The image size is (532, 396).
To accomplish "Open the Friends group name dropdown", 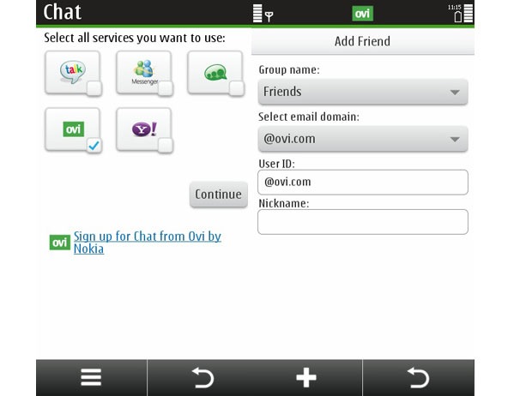I will point(363,92).
